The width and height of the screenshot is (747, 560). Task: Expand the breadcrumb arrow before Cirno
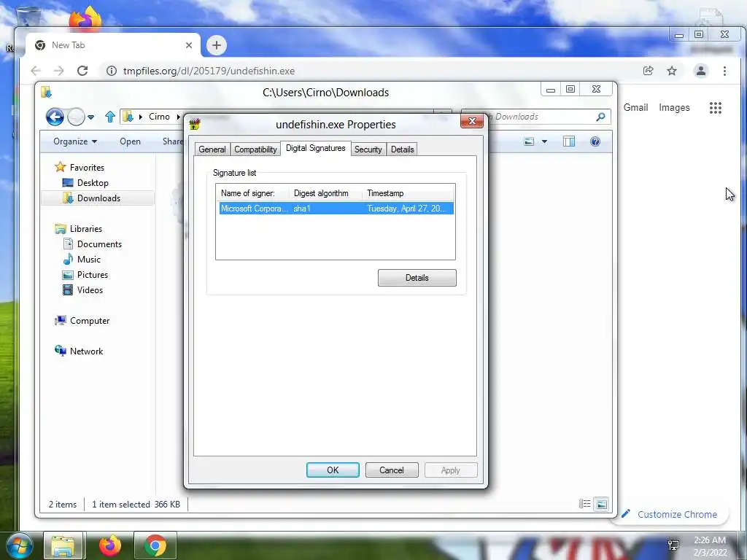click(141, 117)
